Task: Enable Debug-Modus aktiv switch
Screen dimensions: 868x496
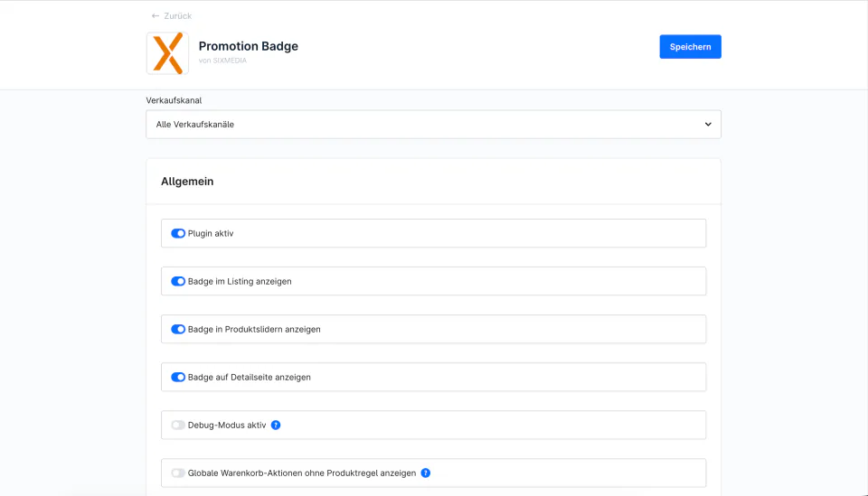Action: pos(178,426)
